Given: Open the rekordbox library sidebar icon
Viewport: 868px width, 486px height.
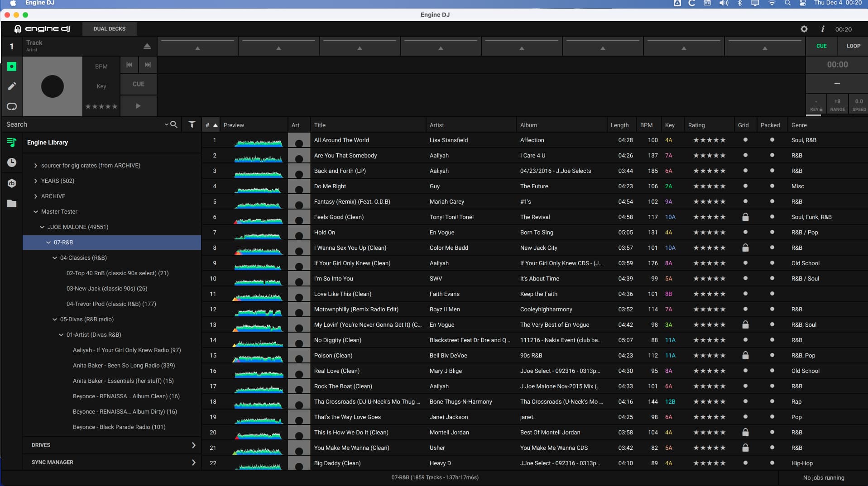Looking at the screenshot, I should point(12,183).
